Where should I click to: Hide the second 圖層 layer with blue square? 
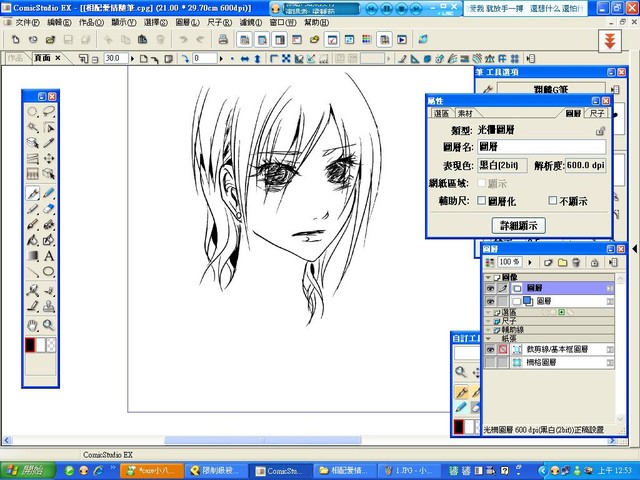(490, 301)
